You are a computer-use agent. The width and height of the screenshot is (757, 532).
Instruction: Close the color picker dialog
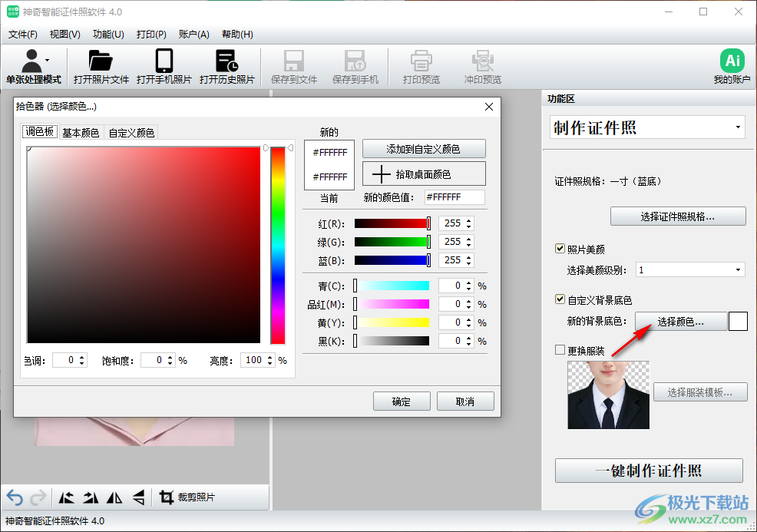click(488, 107)
